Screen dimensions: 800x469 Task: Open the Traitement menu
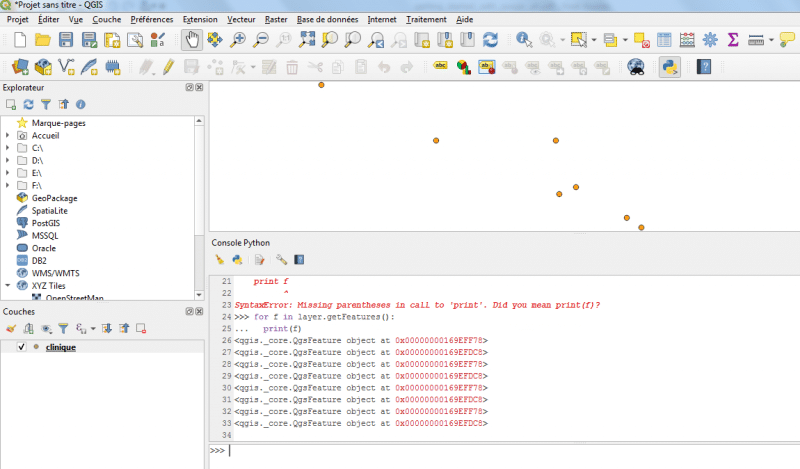(x=426, y=19)
